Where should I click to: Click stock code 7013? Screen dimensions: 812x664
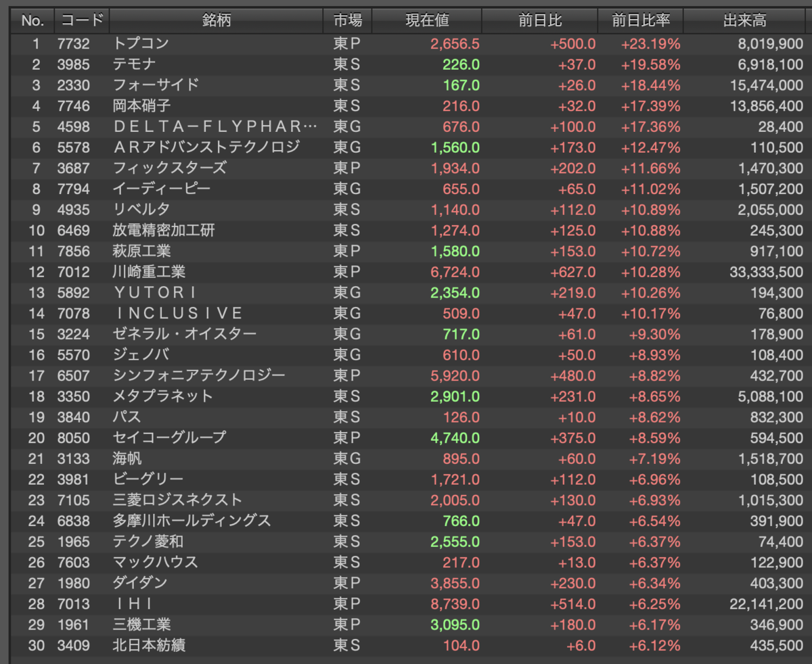pyautogui.click(x=72, y=604)
